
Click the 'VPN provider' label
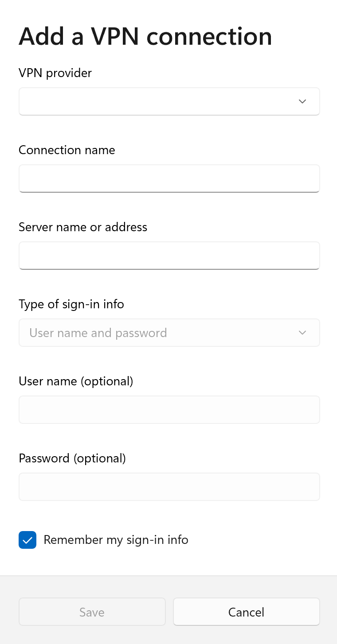coord(55,73)
